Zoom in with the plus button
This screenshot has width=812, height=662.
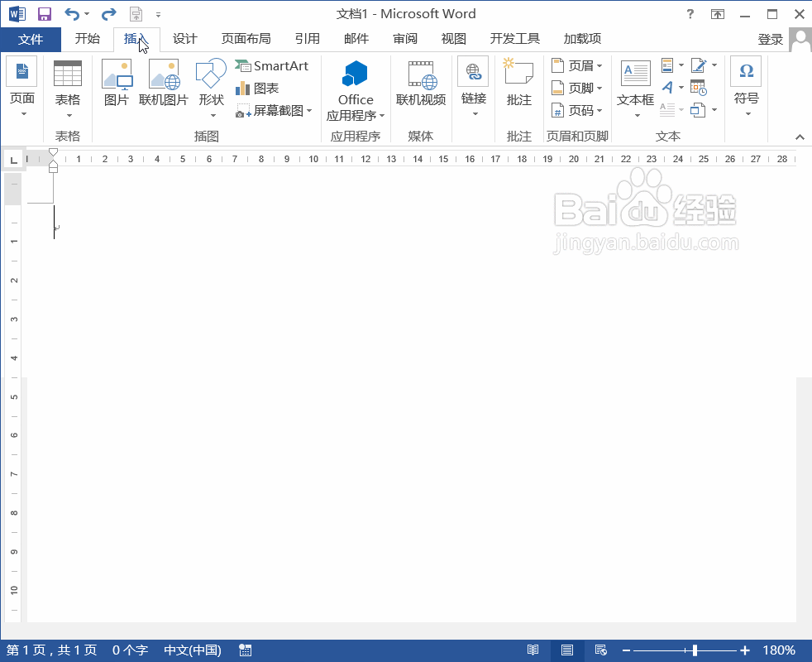point(745,650)
